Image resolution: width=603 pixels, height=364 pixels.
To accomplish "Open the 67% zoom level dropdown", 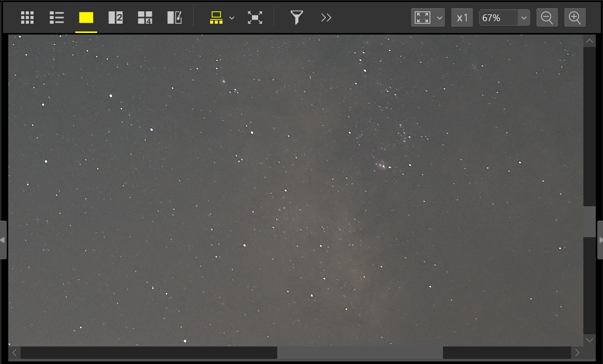I will pos(524,18).
